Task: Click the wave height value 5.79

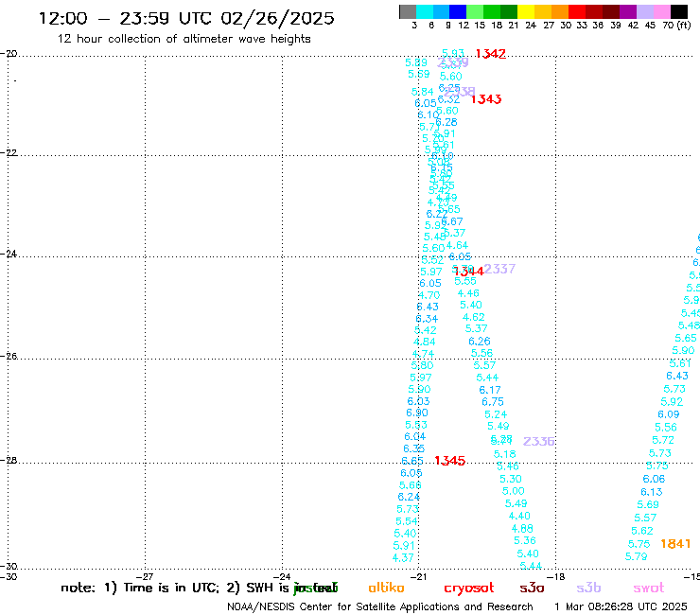Action: (636, 556)
